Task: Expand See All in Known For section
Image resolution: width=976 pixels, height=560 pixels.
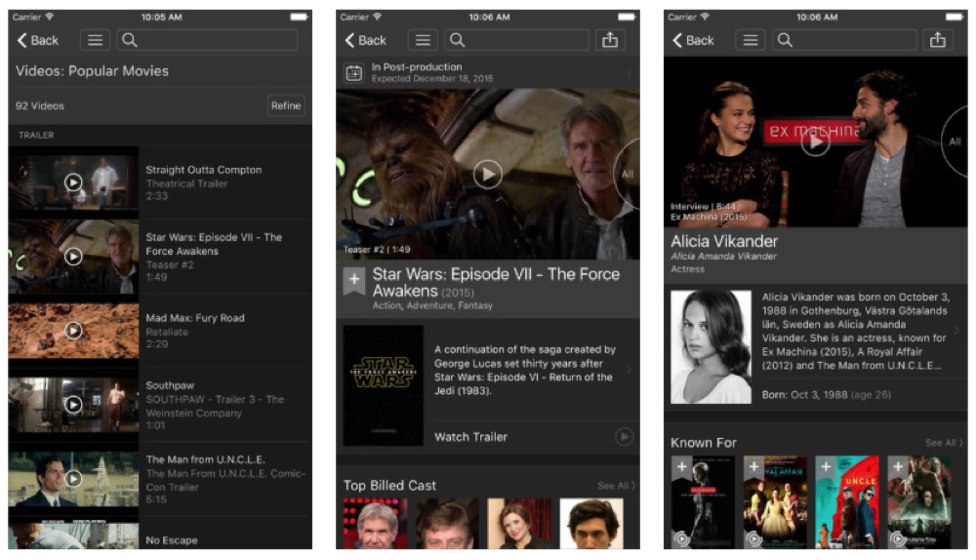Action: point(944,443)
